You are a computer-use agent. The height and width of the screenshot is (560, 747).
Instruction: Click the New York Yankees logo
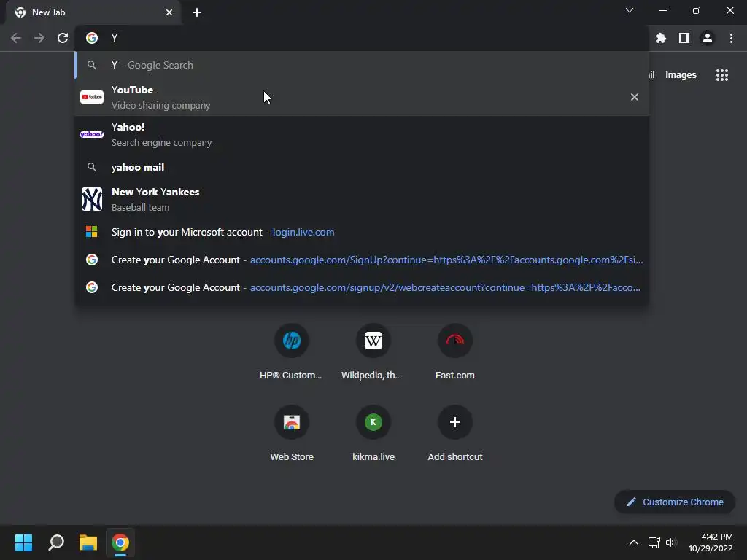pos(92,199)
